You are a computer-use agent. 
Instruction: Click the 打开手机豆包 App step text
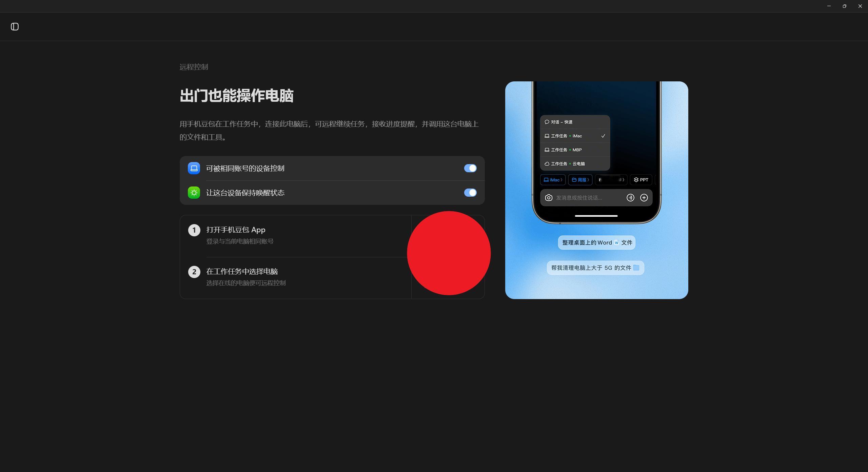236,230
